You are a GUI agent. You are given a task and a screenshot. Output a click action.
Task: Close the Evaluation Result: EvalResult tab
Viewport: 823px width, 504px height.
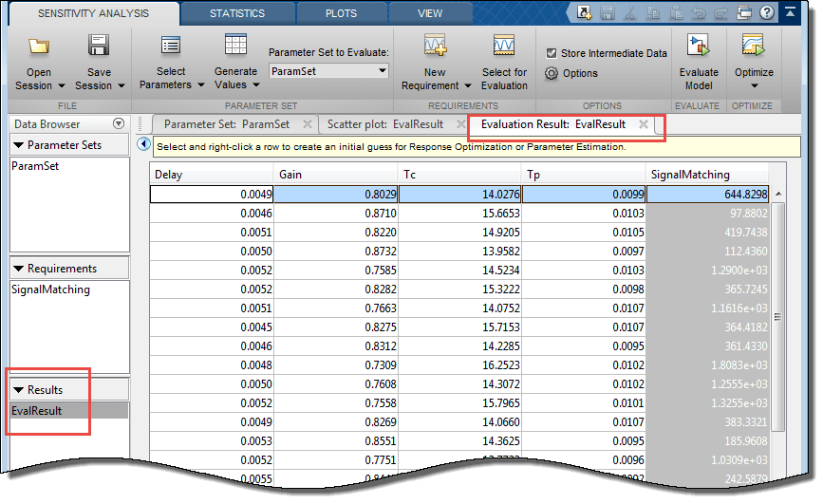644,124
